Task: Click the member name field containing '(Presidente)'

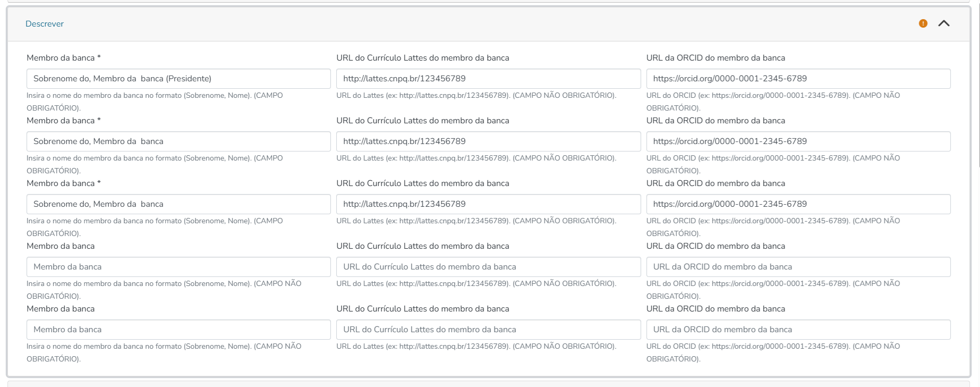Action: click(x=178, y=79)
